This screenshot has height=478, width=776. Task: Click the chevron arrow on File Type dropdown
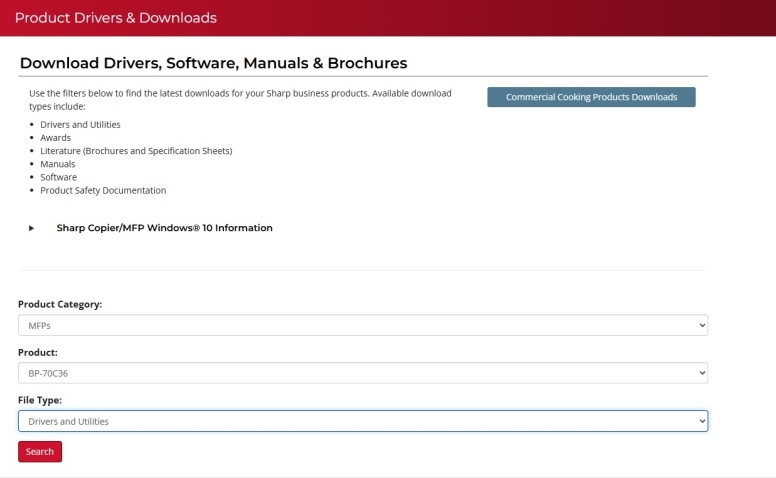(x=700, y=421)
